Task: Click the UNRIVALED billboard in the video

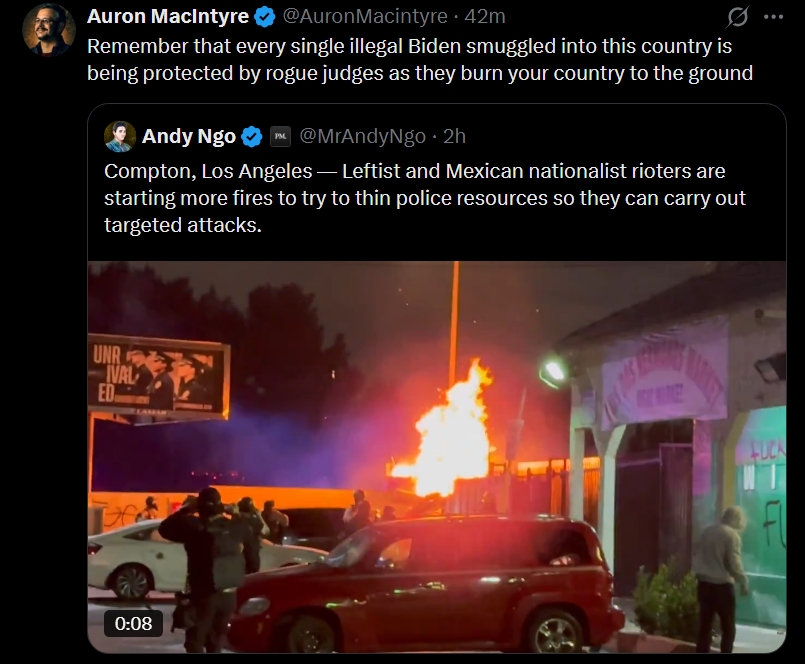Action: (158, 378)
